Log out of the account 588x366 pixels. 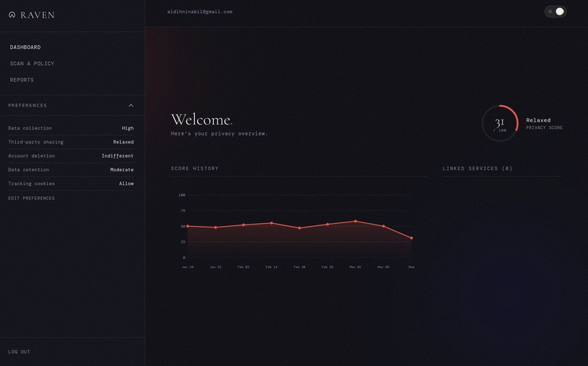(19, 351)
